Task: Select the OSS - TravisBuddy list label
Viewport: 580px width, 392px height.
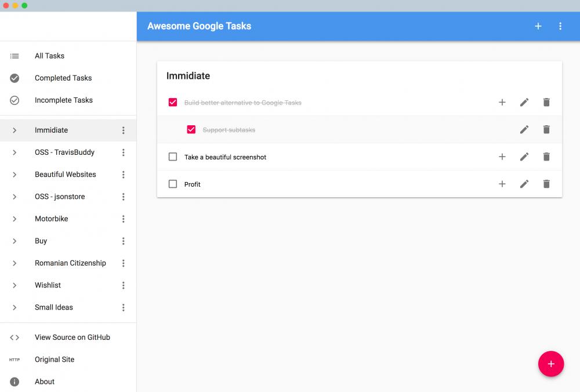Action: [x=65, y=153]
